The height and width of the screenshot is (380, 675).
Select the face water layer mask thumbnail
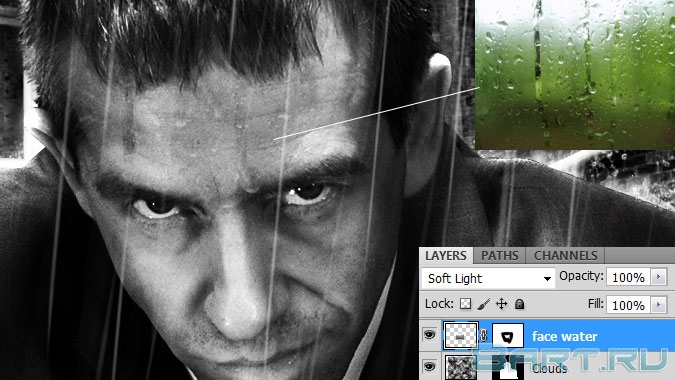click(508, 336)
